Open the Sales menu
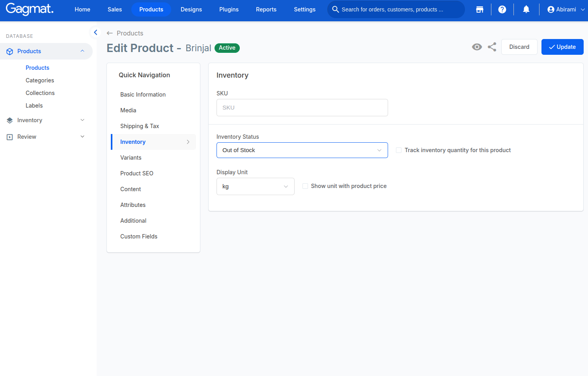 pyautogui.click(x=115, y=9)
